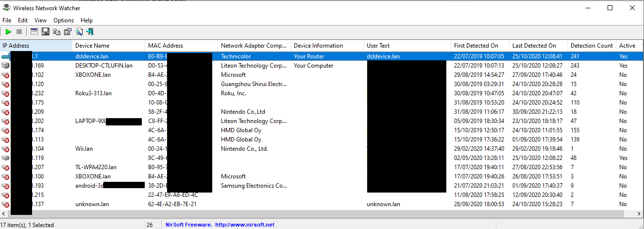Click the detection count value 155
Image resolution: width=644 pixels, height=229 pixels.
[x=575, y=130]
